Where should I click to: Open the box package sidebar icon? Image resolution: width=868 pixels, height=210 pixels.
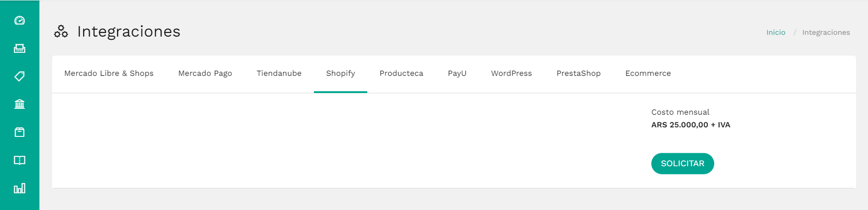pyautogui.click(x=19, y=132)
